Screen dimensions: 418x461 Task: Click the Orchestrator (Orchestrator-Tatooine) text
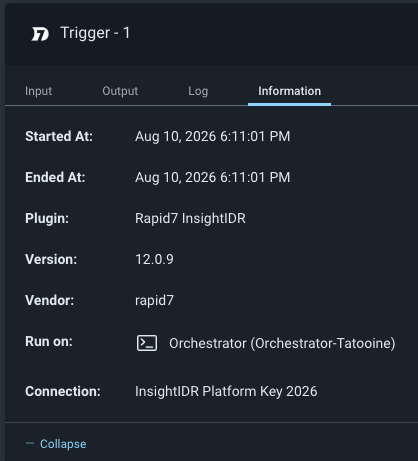click(282, 343)
